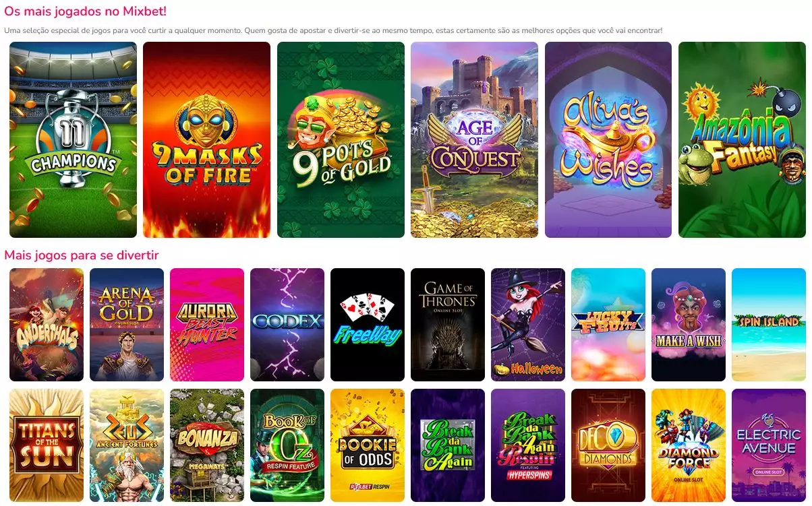Viewport: 812px width, 506px height.
Task: Open Electric Avenue online slot
Action: [x=769, y=445]
